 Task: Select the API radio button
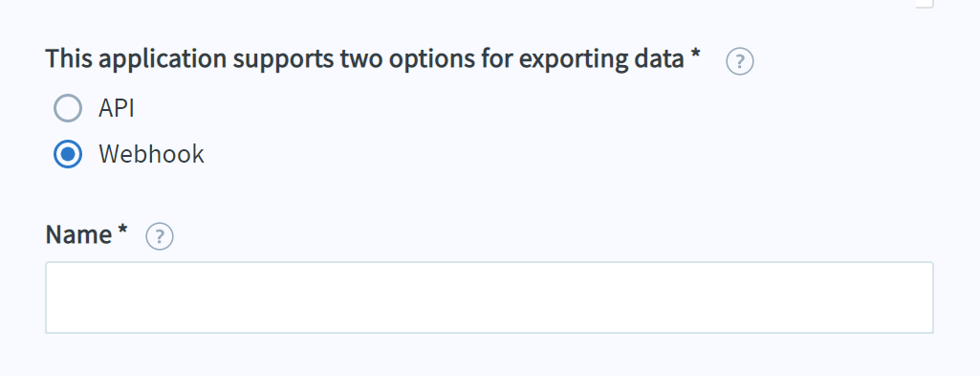click(x=68, y=108)
